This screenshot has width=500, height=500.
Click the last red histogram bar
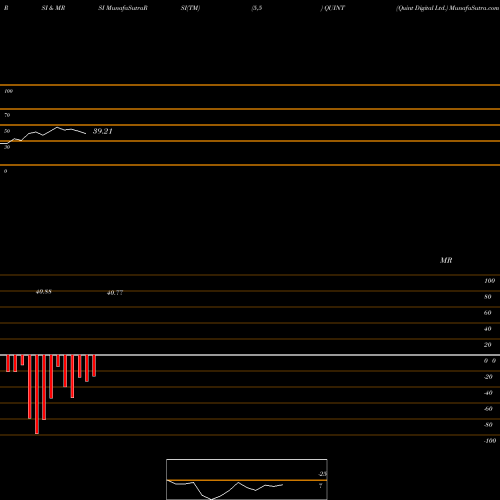94,366
